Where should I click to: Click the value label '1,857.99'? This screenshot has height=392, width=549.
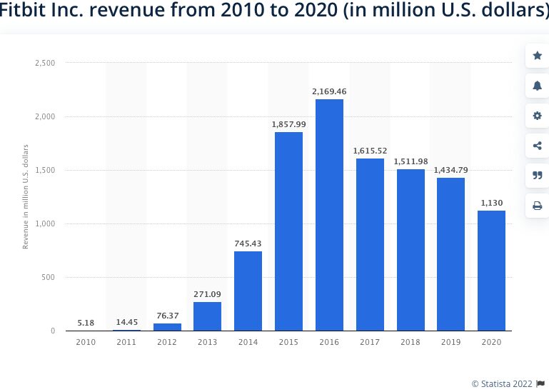(x=288, y=124)
